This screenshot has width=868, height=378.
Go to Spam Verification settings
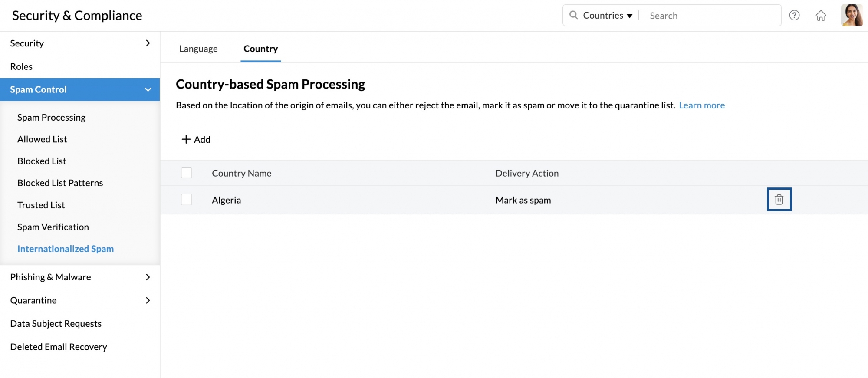click(x=53, y=227)
